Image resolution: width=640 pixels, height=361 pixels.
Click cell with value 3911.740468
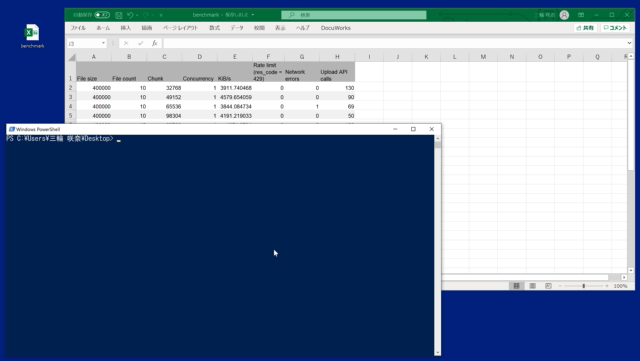pyautogui.click(x=235, y=88)
